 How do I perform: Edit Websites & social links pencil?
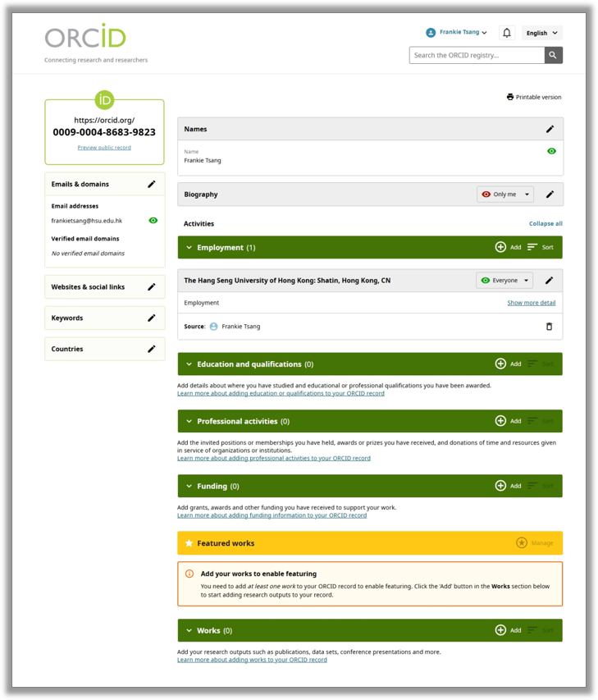(152, 286)
